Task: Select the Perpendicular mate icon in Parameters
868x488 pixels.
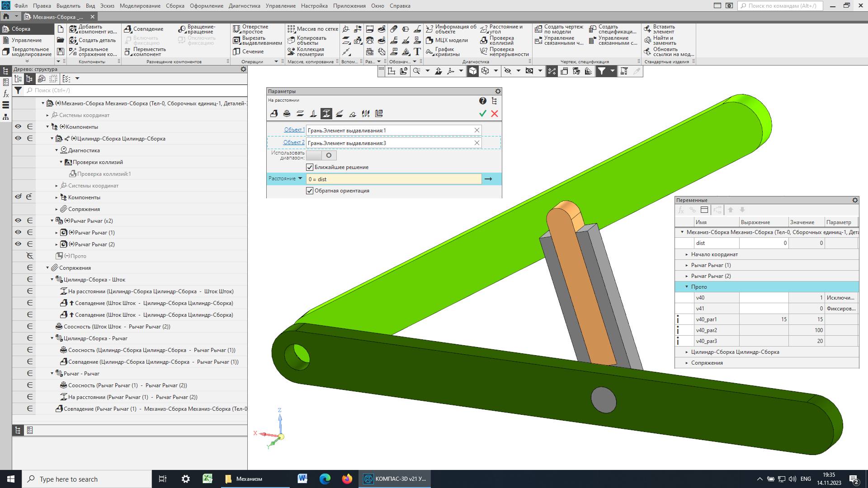Action: (313, 114)
